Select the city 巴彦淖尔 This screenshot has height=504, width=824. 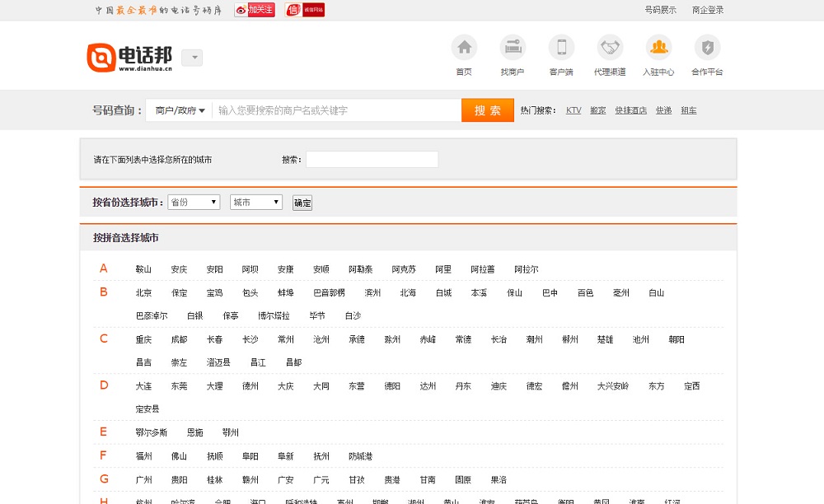152,316
